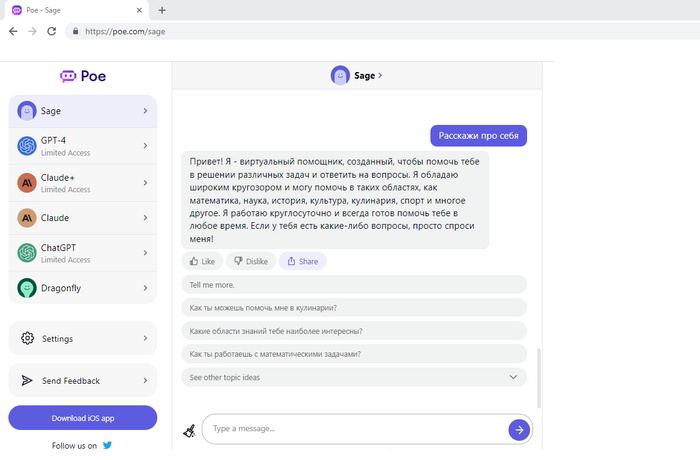
Task: Choose the области знаний suggestion
Action: [354, 331]
